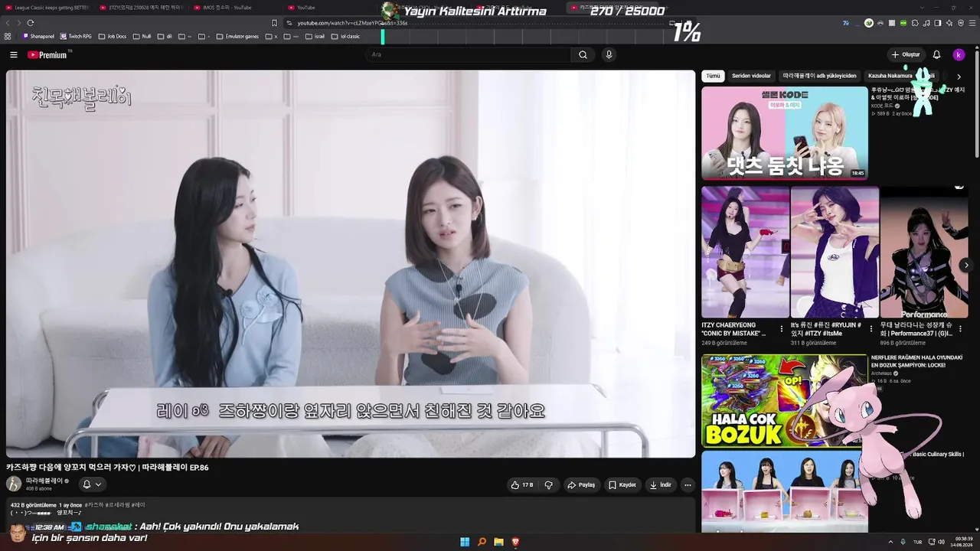Select the 따라해볼레이 uploader filter chip
980x551 pixels.
pos(819,77)
